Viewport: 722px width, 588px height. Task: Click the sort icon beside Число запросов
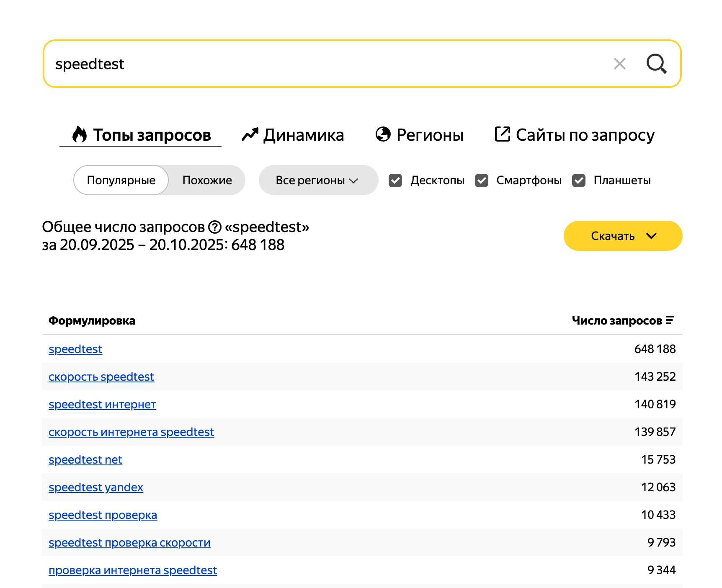(670, 320)
